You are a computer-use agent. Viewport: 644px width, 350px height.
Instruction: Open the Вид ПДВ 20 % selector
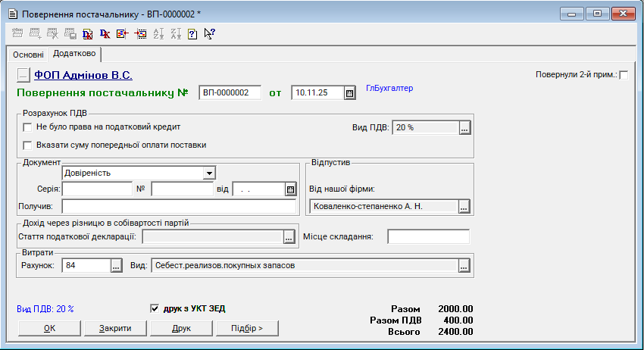(x=464, y=128)
